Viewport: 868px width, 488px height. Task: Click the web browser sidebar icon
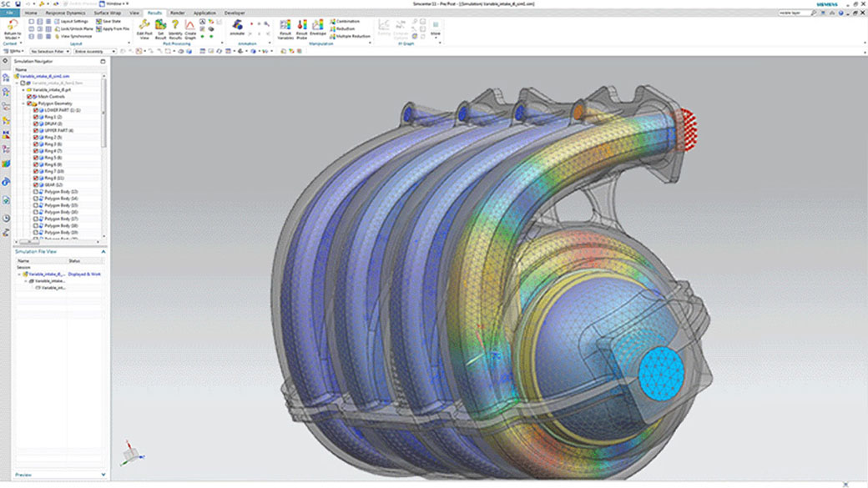(x=6, y=182)
